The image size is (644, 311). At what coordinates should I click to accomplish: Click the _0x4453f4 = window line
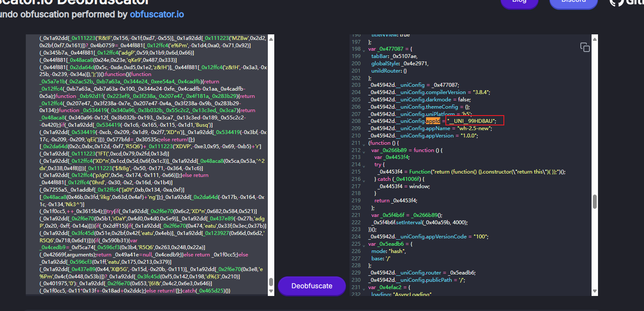[x=404, y=186]
